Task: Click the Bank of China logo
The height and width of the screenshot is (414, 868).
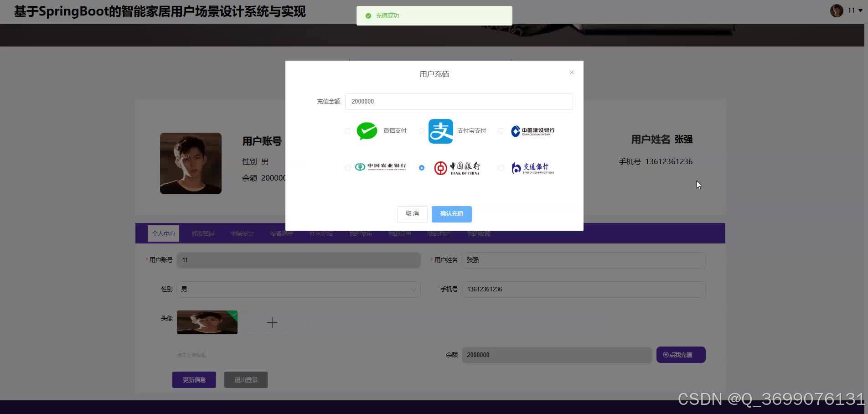Action: pyautogui.click(x=457, y=168)
